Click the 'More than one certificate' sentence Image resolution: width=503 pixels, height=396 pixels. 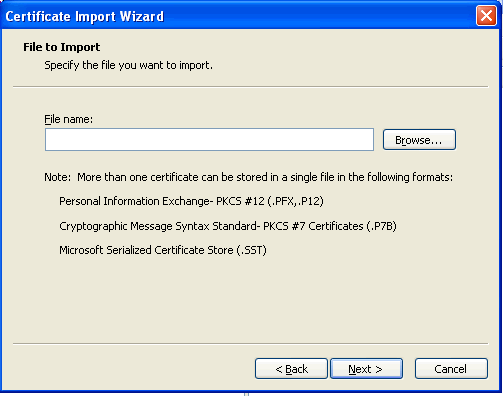point(265,177)
